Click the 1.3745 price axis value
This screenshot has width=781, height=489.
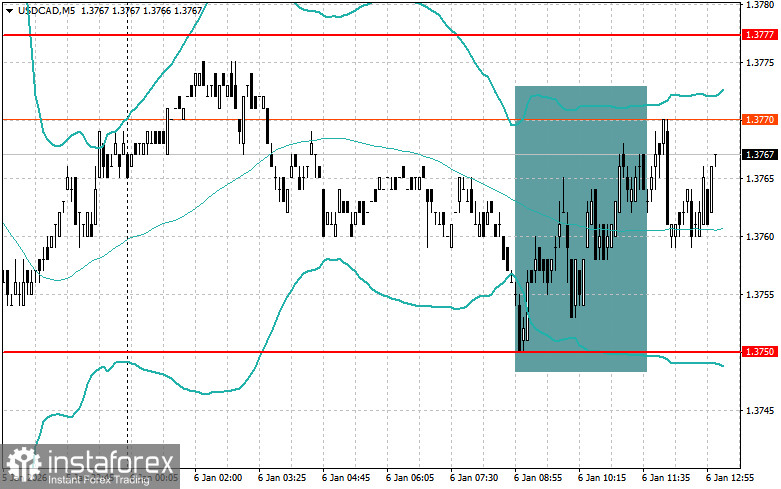click(760, 410)
